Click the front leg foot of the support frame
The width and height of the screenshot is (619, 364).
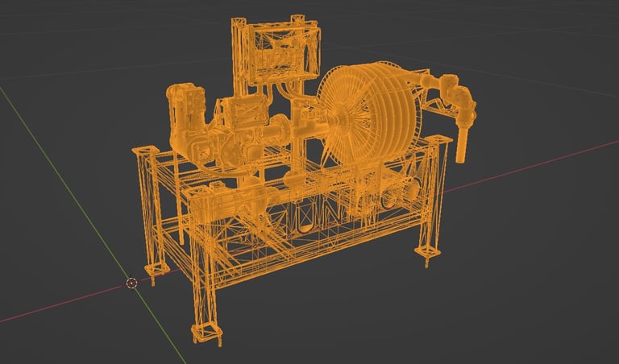click(207, 334)
